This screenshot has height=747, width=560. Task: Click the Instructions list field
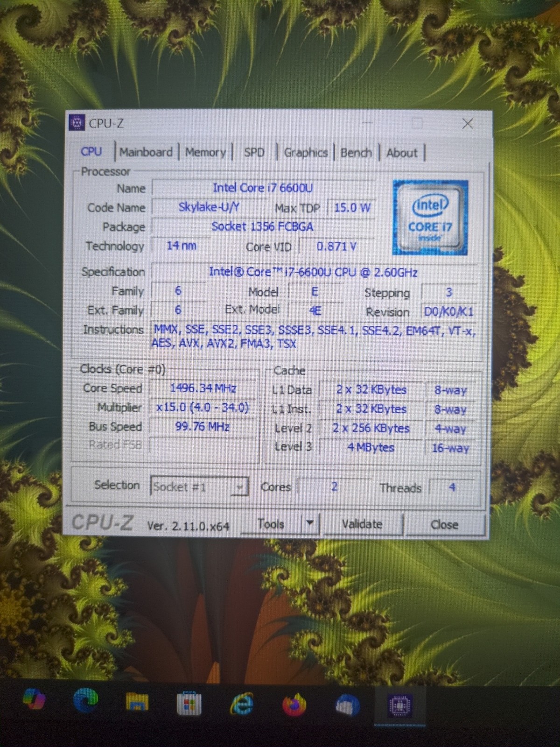[314, 337]
